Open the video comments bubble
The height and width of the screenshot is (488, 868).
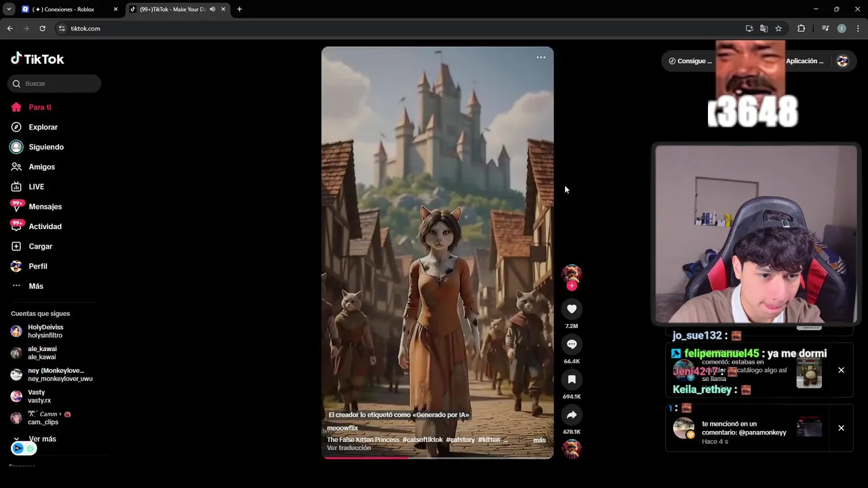pyautogui.click(x=572, y=344)
